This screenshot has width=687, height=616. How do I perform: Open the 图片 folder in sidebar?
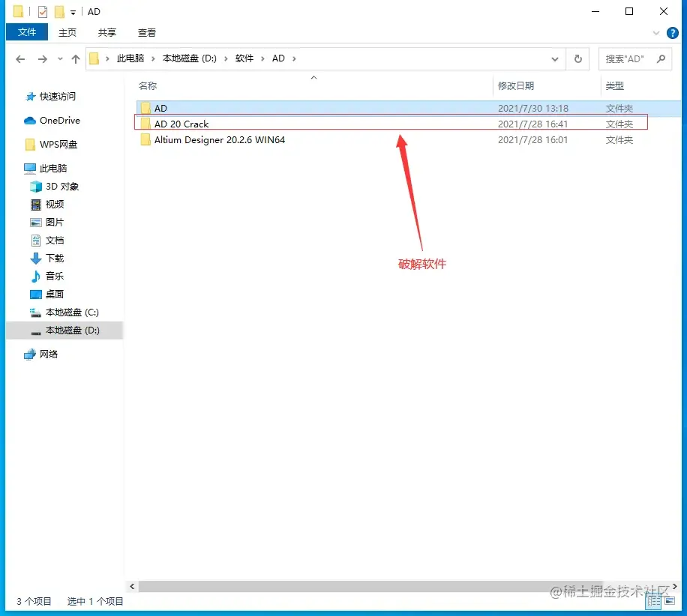[55, 223]
